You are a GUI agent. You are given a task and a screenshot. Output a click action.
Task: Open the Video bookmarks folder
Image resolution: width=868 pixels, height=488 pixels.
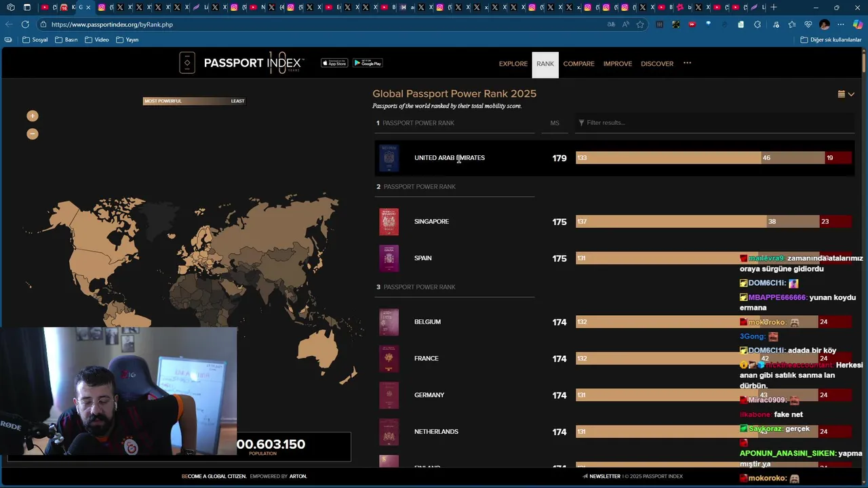(97, 40)
